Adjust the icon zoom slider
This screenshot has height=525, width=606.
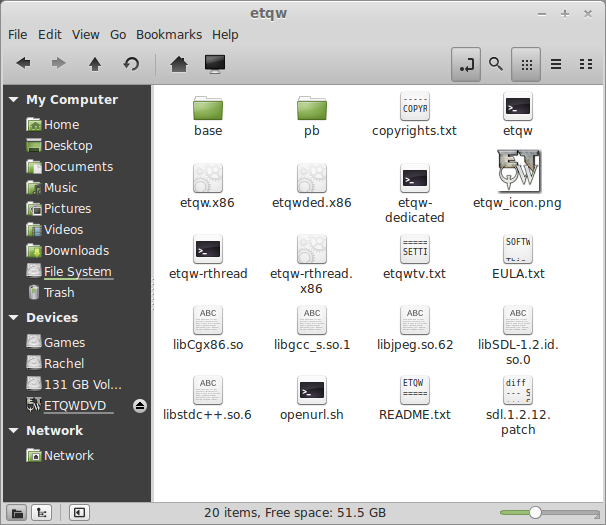(x=549, y=513)
